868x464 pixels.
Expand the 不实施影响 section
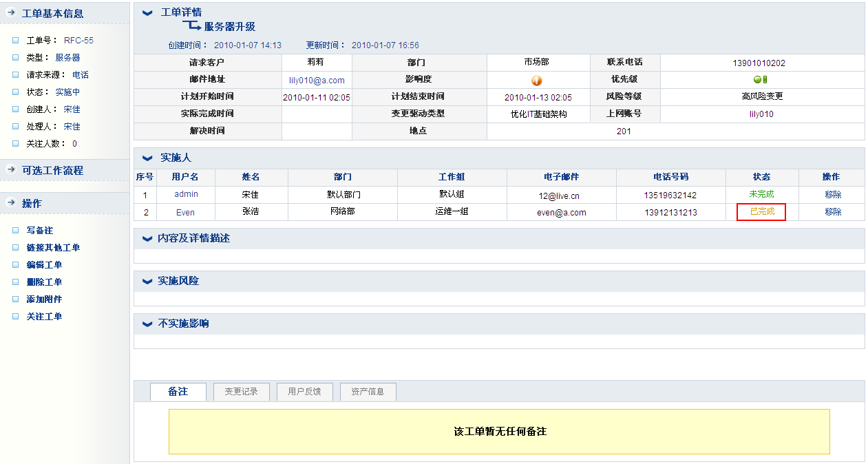point(147,324)
